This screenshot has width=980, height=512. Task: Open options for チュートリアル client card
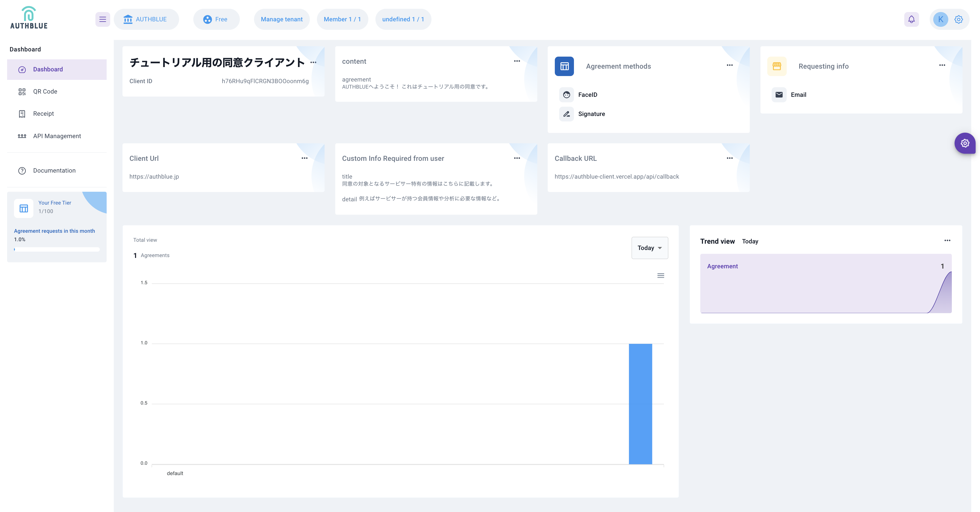313,62
